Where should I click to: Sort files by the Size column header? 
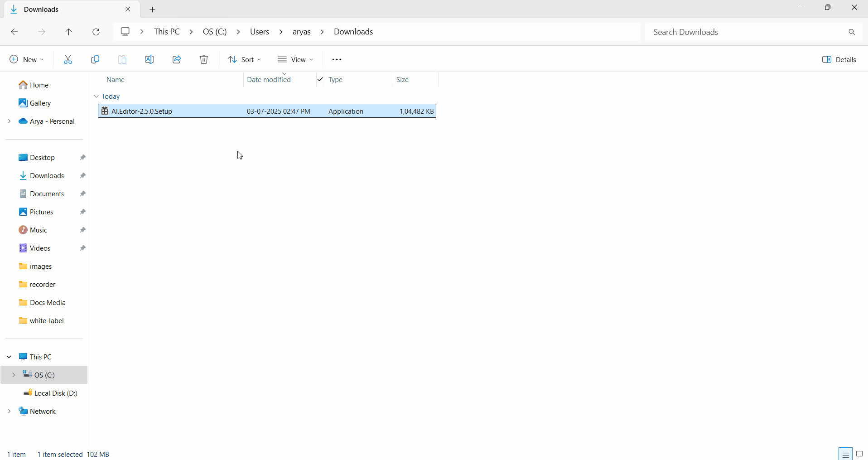pyautogui.click(x=403, y=80)
